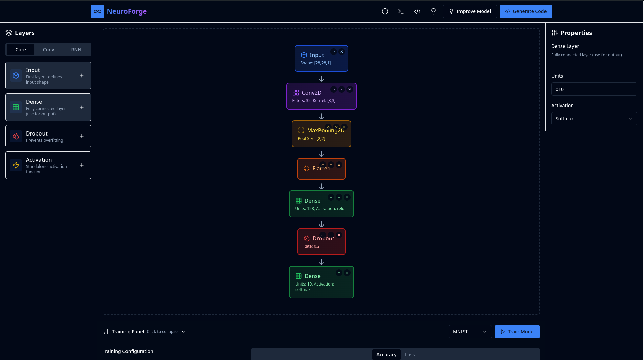Add a Dropout layer with plus icon

82,136
